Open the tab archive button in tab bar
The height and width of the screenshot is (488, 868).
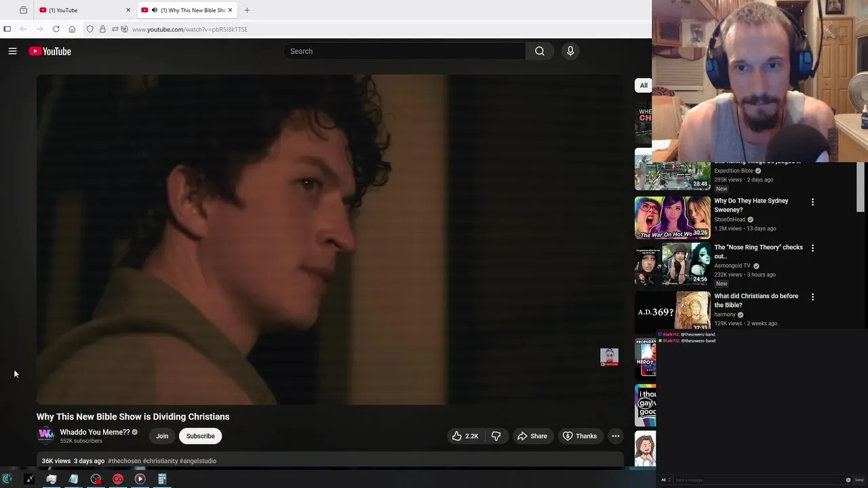[23, 10]
